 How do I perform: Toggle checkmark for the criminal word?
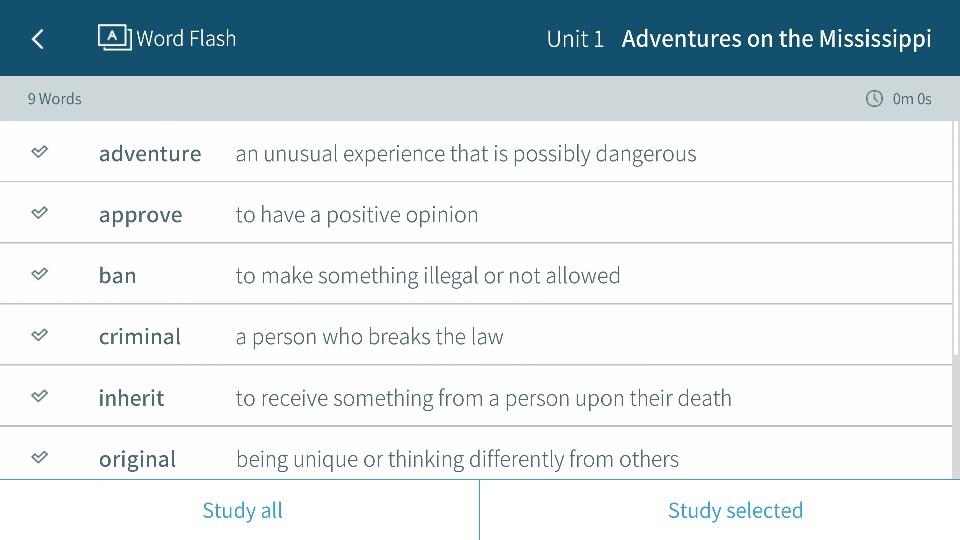[39, 335]
